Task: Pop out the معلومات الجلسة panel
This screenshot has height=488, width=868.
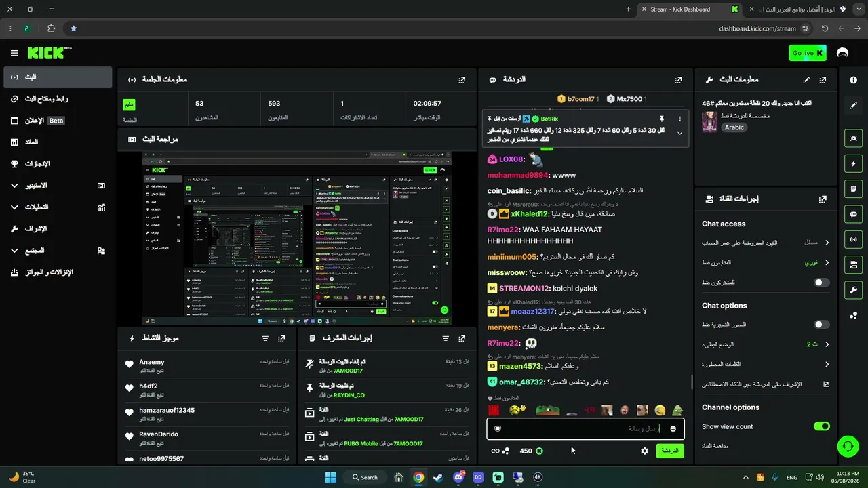Action: pyautogui.click(x=462, y=79)
